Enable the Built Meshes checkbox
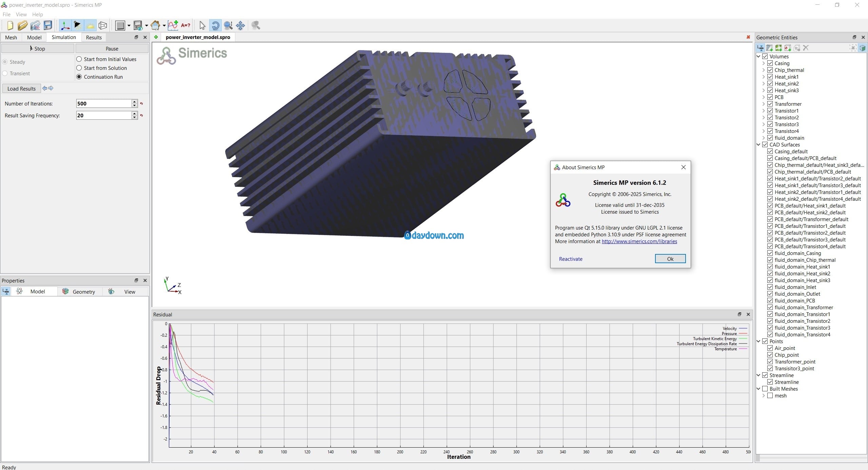868x470 pixels. (765, 389)
